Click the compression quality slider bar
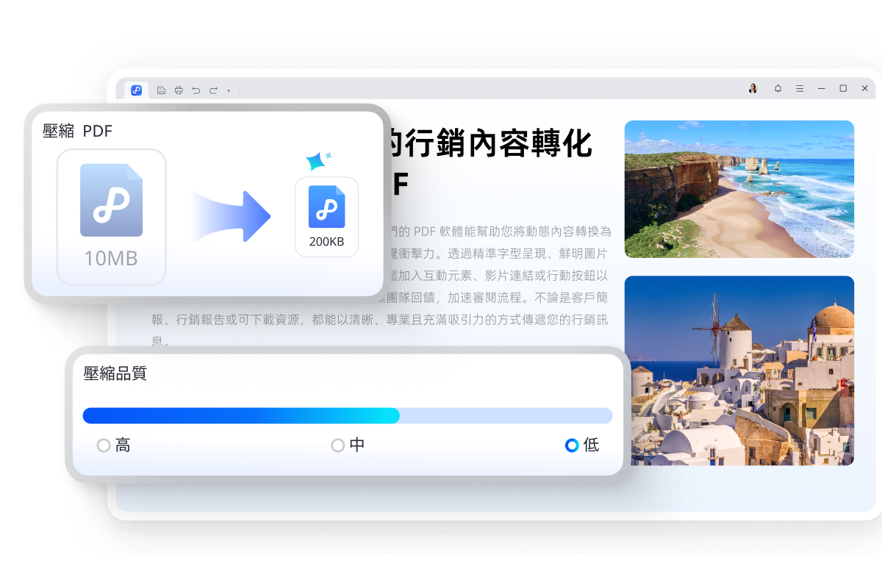882x588 pixels. (348, 415)
